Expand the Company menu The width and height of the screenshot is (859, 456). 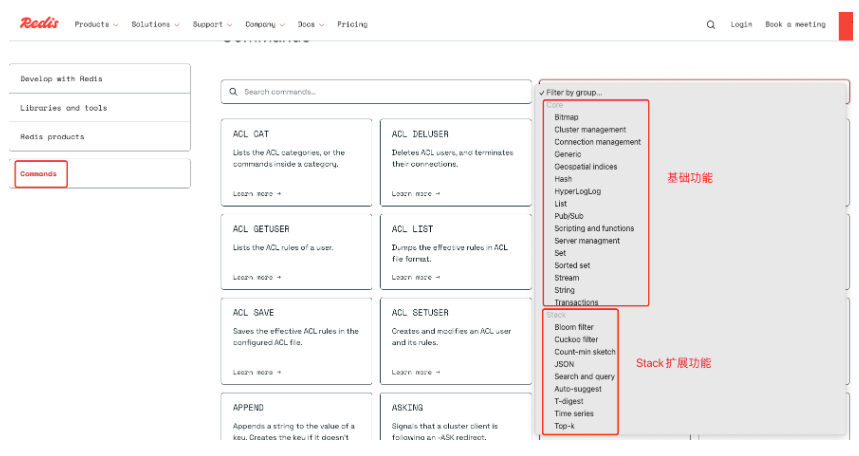tap(265, 24)
